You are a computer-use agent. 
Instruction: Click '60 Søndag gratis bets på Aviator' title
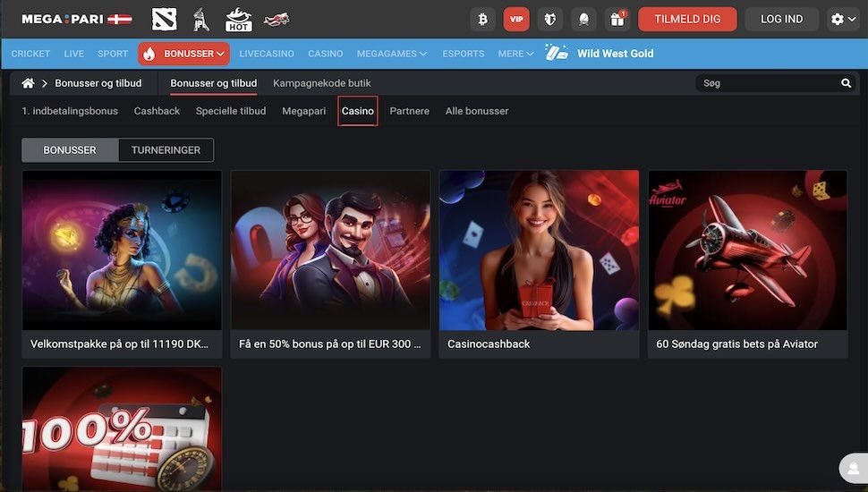pyautogui.click(x=736, y=344)
